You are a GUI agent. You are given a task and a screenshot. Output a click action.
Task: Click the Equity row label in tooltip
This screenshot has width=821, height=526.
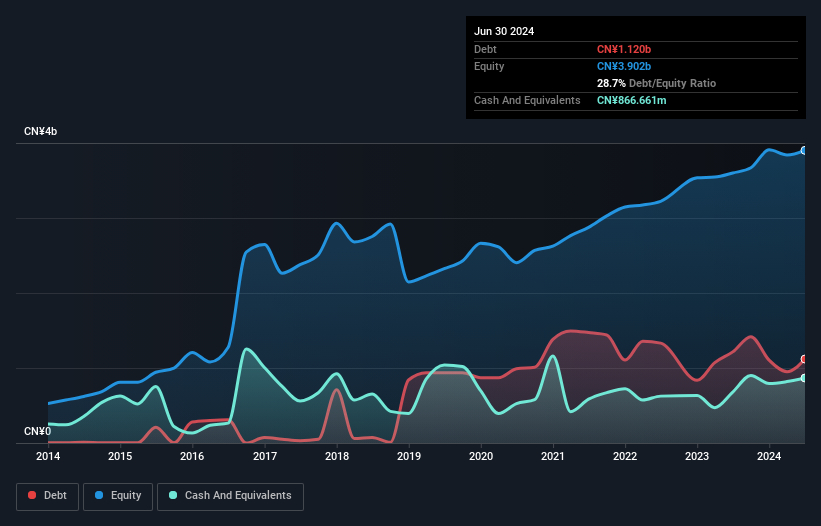[489, 66]
